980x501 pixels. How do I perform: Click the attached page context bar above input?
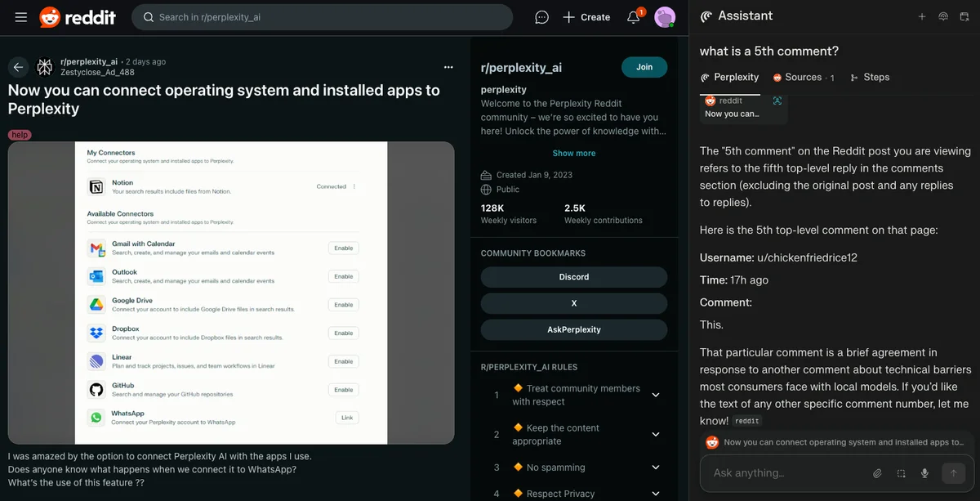point(837,442)
